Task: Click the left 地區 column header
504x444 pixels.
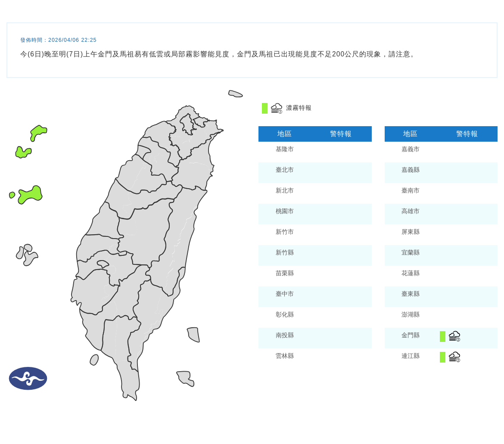Action: tap(284, 134)
